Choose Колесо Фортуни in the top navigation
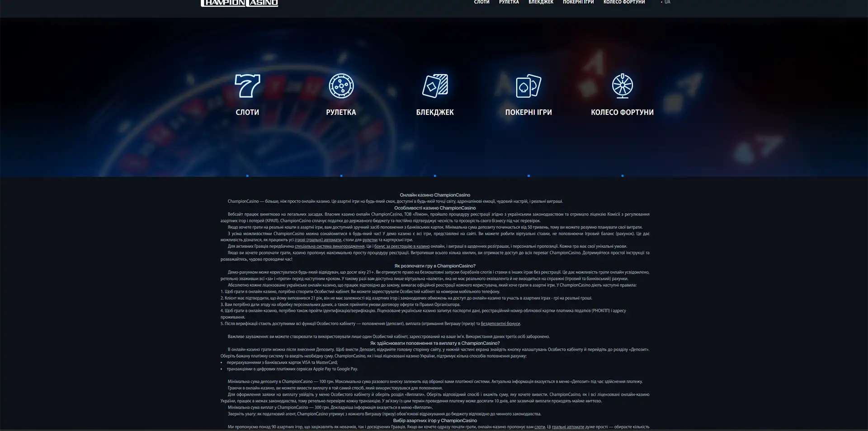The image size is (868, 431). (624, 2)
